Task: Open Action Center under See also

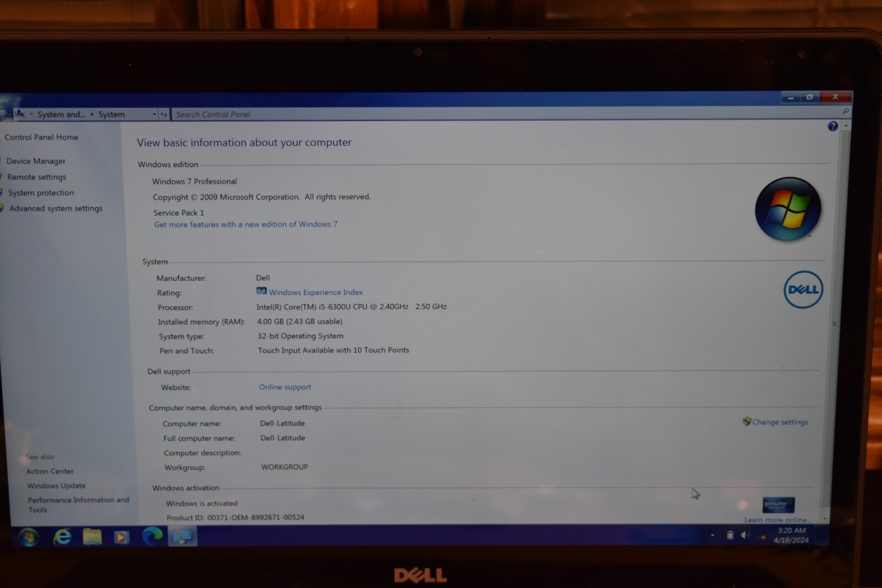Action: [x=50, y=471]
